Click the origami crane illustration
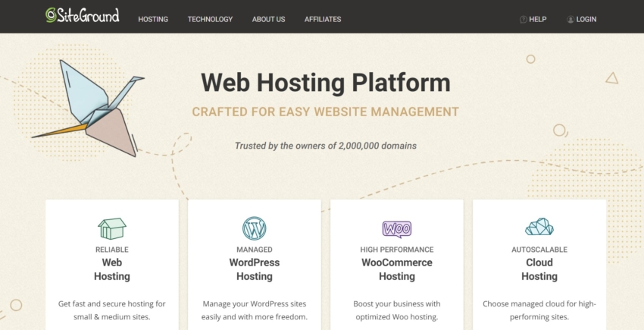The image size is (644, 330). coord(88,108)
